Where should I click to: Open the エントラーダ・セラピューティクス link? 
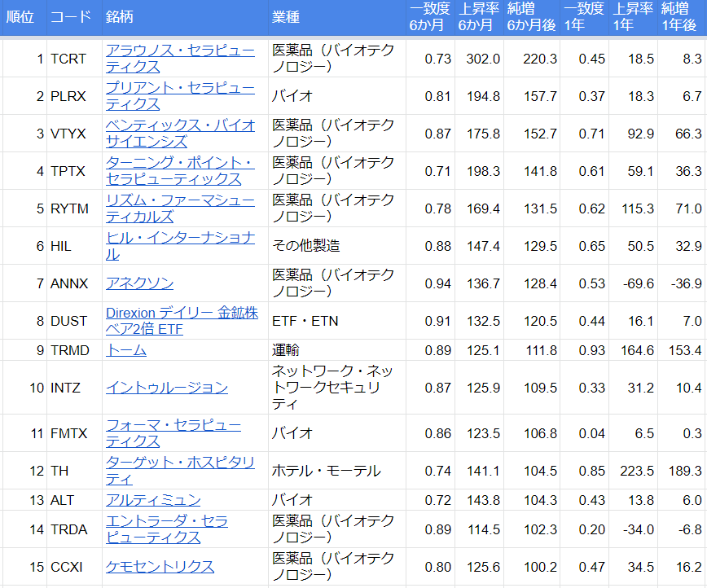click(x=166, y=529)
